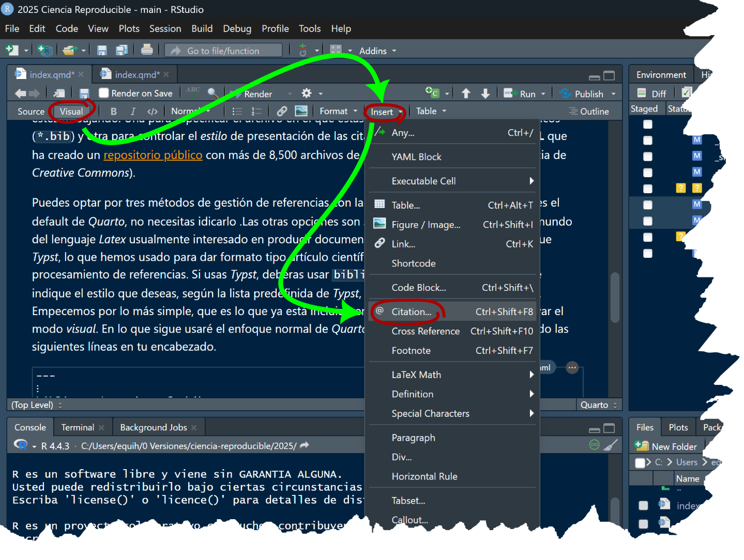Open document settings gear icon
744x560 pixels.
point(307,94)
